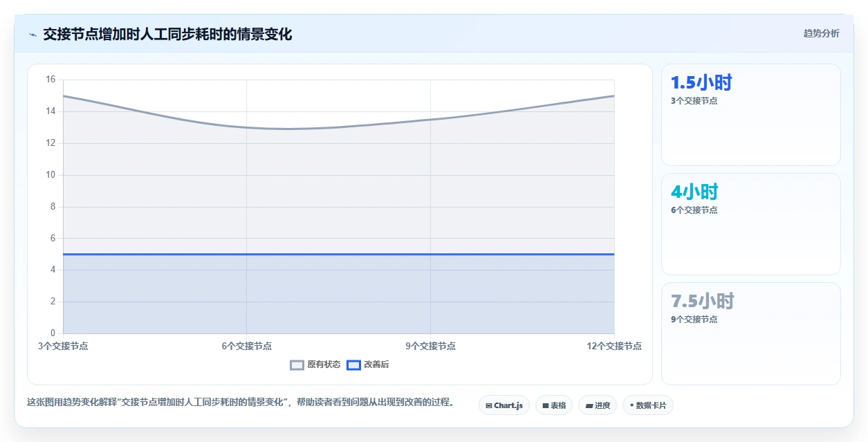Open the 4小时 data card
868x442 pixels.
pos(751,224)
